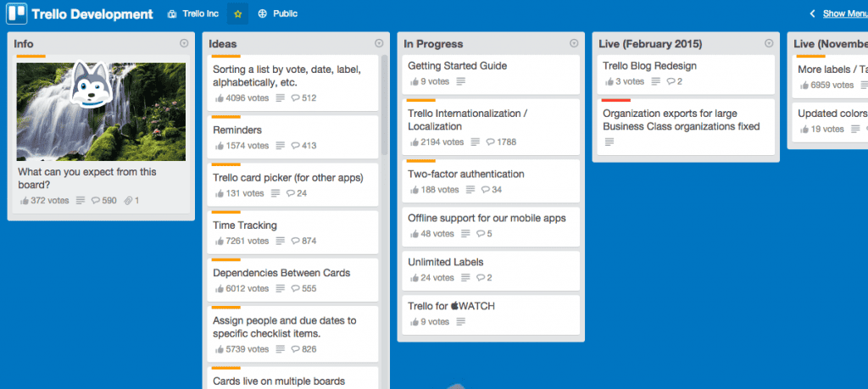Click the 1574 votes thumbs-up icon
The width and height of the screenshot is (868, 389).
tap(220, 146)
